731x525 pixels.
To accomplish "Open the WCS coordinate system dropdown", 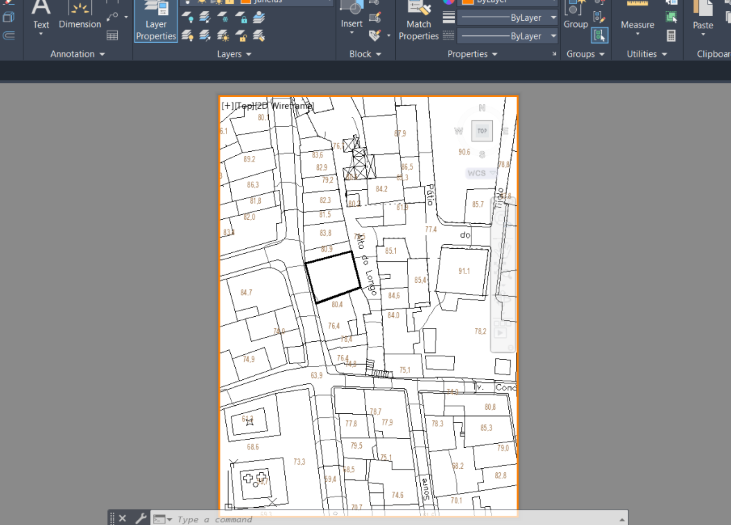I will [482, 173].
